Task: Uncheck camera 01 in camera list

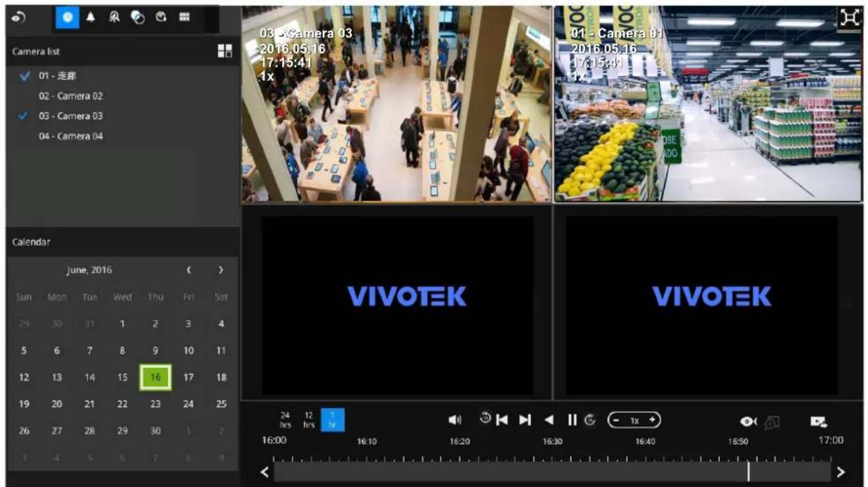Action: [25, 76]
